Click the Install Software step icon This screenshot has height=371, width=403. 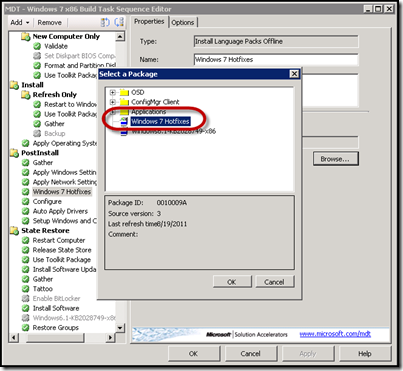click(x=25, y=308)
